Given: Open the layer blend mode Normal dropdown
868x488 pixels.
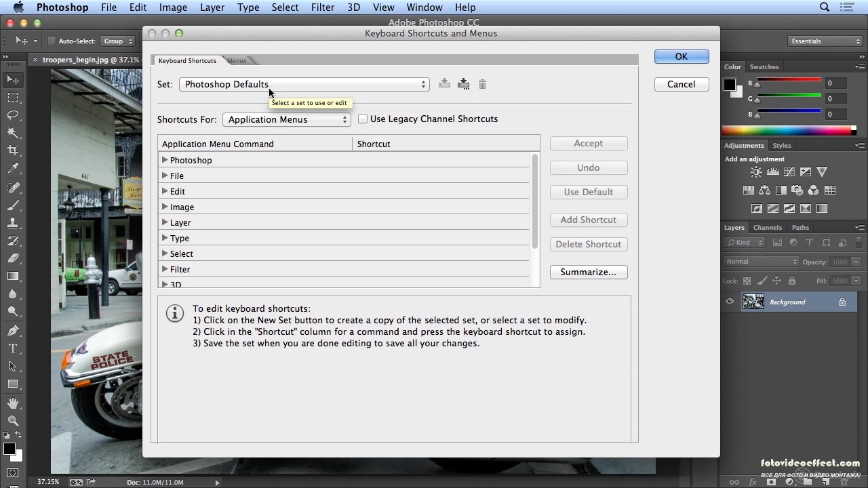Looking at the screenshot, I should click(x=762, y=262).
